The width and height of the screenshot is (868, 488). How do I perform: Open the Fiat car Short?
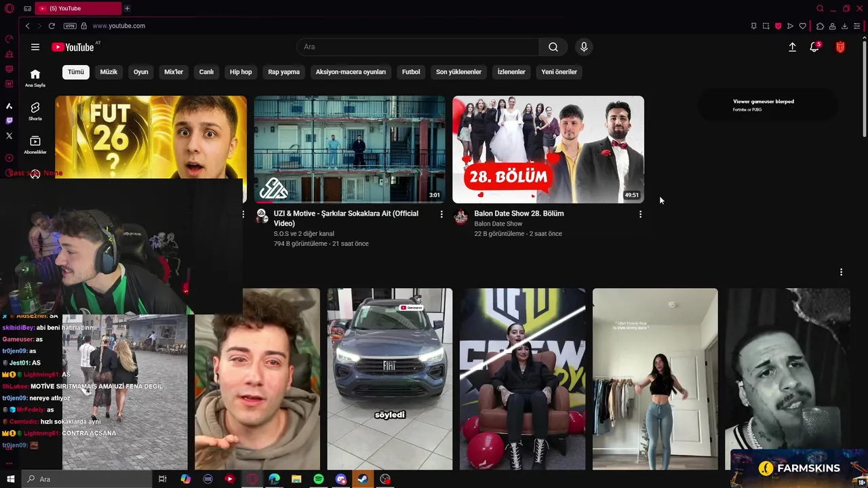(390, 379)
